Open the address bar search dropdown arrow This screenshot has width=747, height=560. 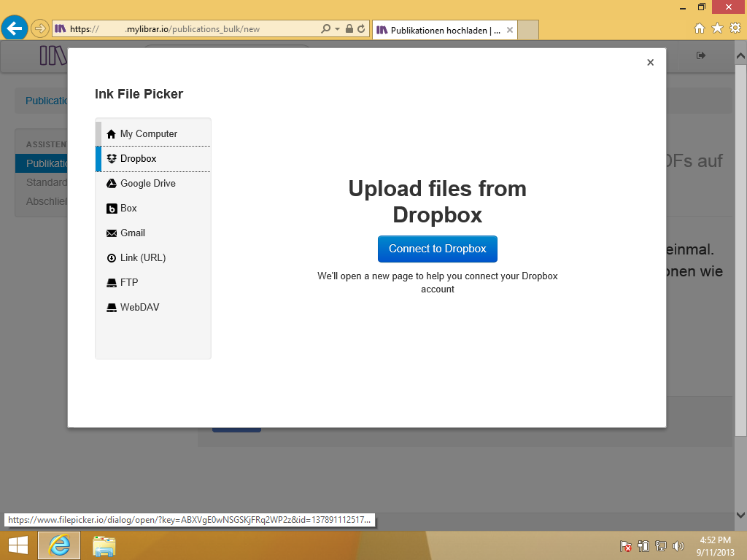(x=337, y=29)
